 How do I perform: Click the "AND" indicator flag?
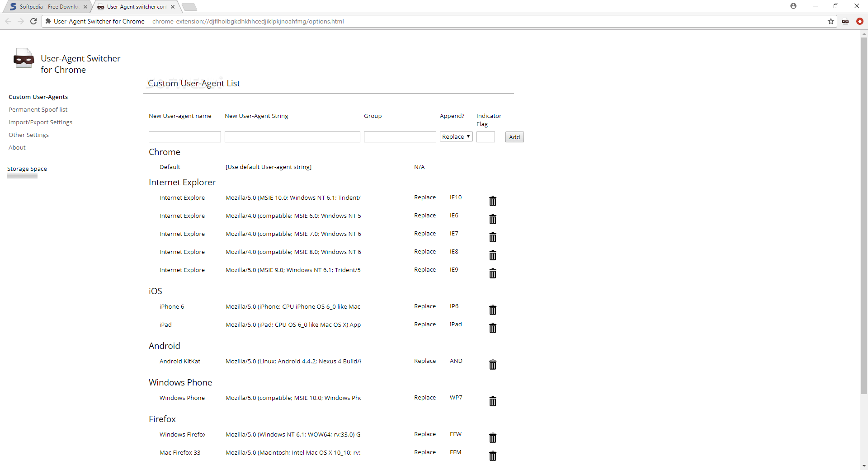[456, 361]
